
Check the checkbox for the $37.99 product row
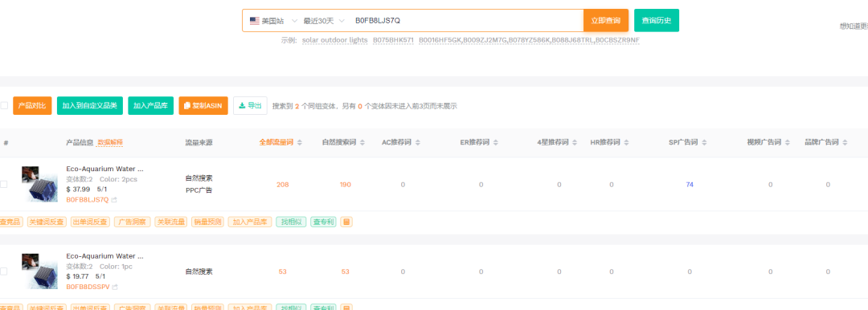click(4, 185)
